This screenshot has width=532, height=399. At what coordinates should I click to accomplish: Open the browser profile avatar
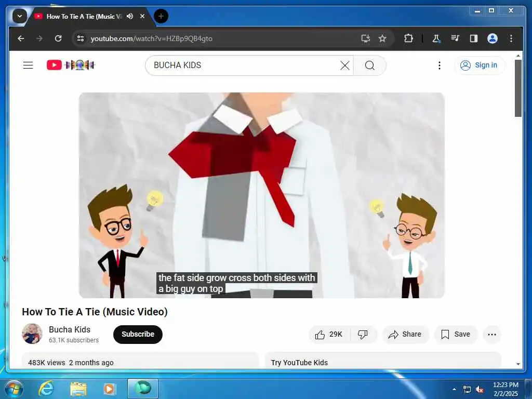coord(493,38)
